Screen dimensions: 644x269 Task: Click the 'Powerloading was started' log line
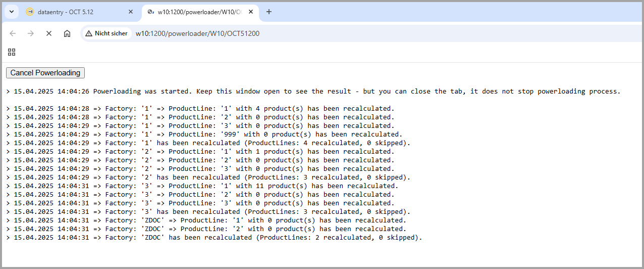313,92
